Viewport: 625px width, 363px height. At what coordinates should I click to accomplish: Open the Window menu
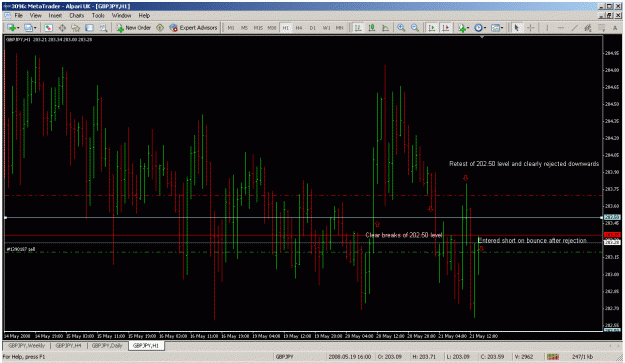(x=121, y=16)
